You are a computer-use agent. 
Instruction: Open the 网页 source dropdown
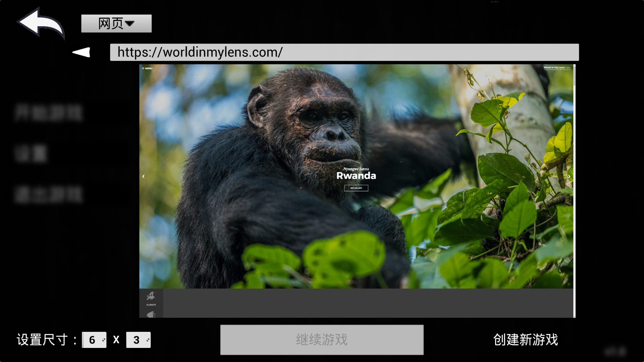click(116, 23)
